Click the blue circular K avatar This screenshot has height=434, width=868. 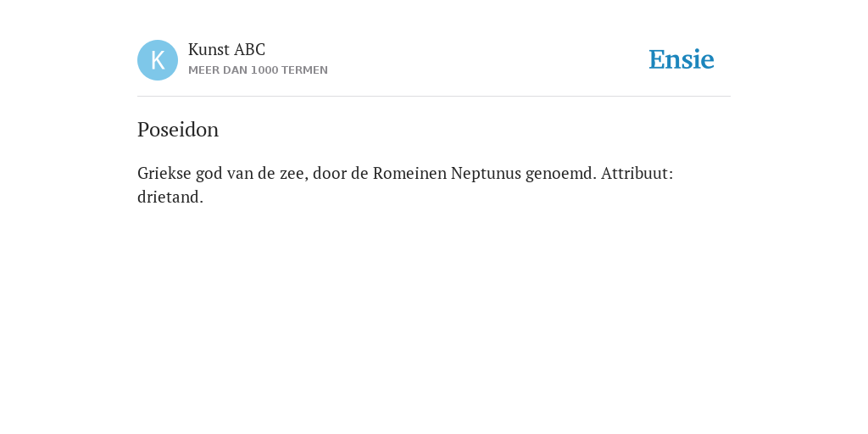tap(158, 60)
